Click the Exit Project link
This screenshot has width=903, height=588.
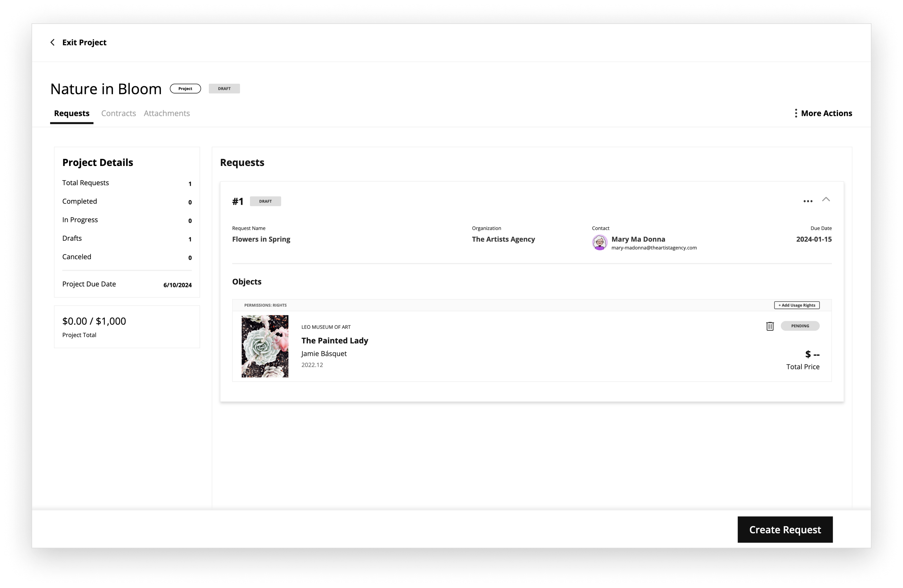(x=84, y=43)
